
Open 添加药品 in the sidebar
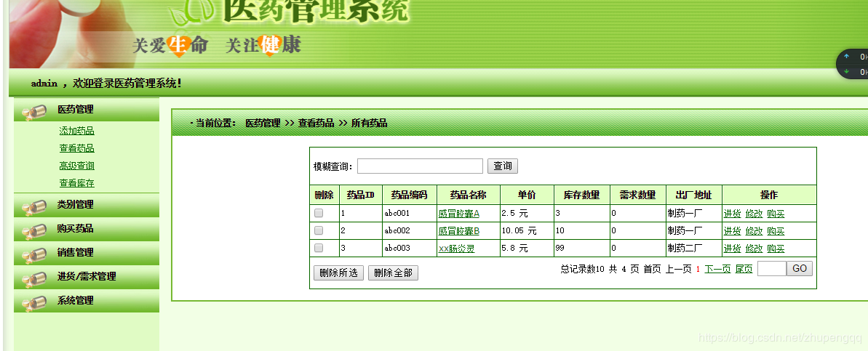76,131
